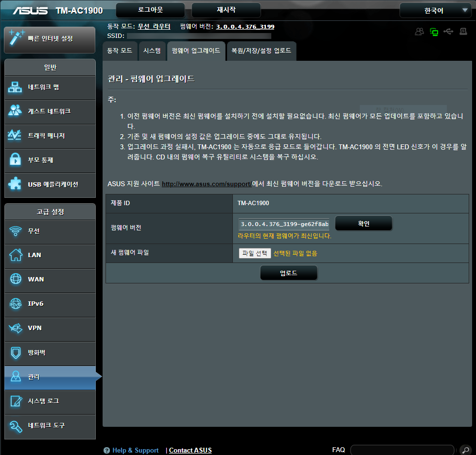Click the 확인 firmware check button
The height and width of the screenshot is (455, 476).
(364, 224)
